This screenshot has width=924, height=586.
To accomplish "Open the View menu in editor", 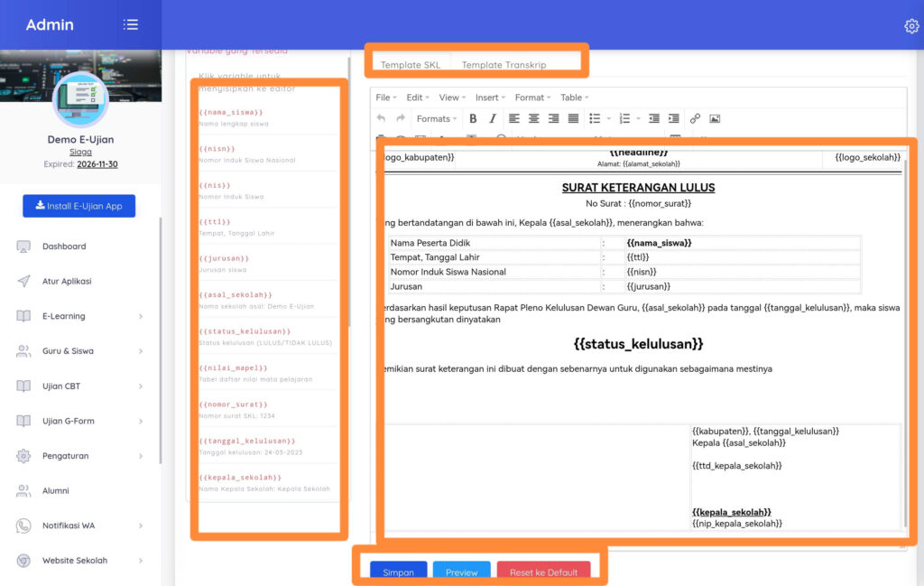I will 452,98.
